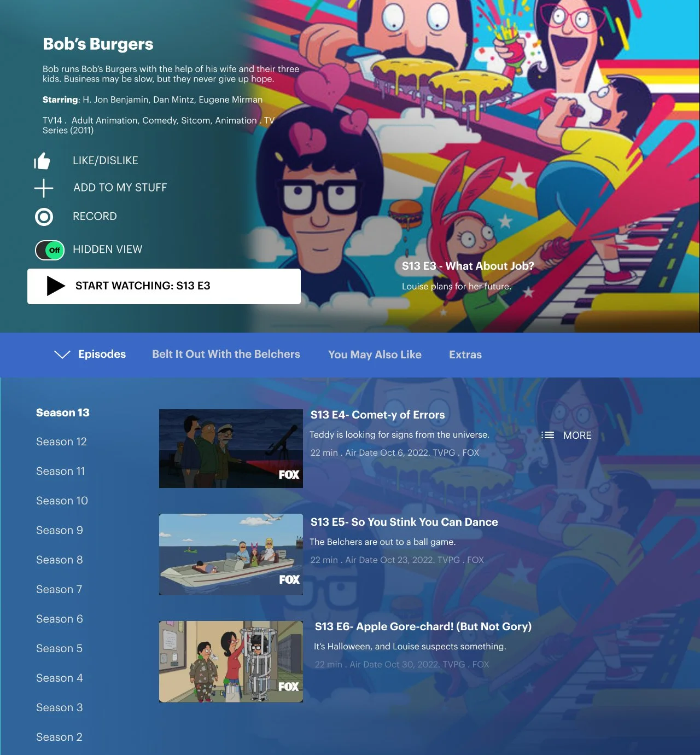Open the You May Also Like tab
The height and width of the screenshot is (755, 700).
pos(375,355)
